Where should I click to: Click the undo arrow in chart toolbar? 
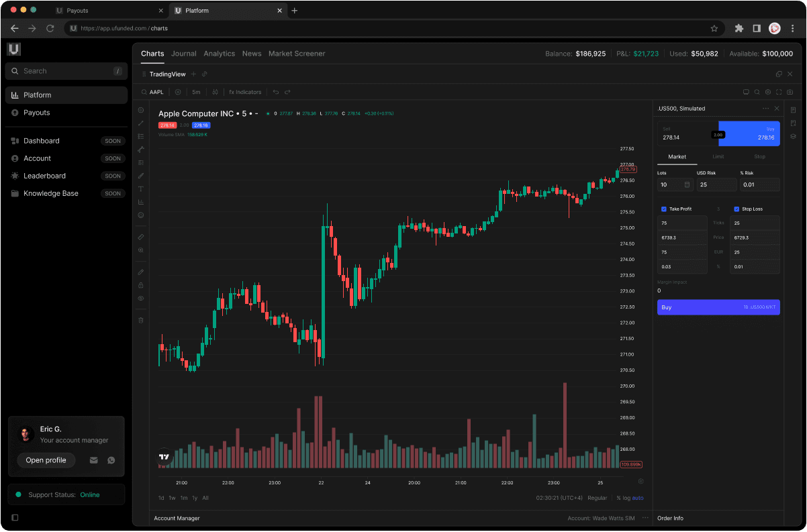pos(275,92)
